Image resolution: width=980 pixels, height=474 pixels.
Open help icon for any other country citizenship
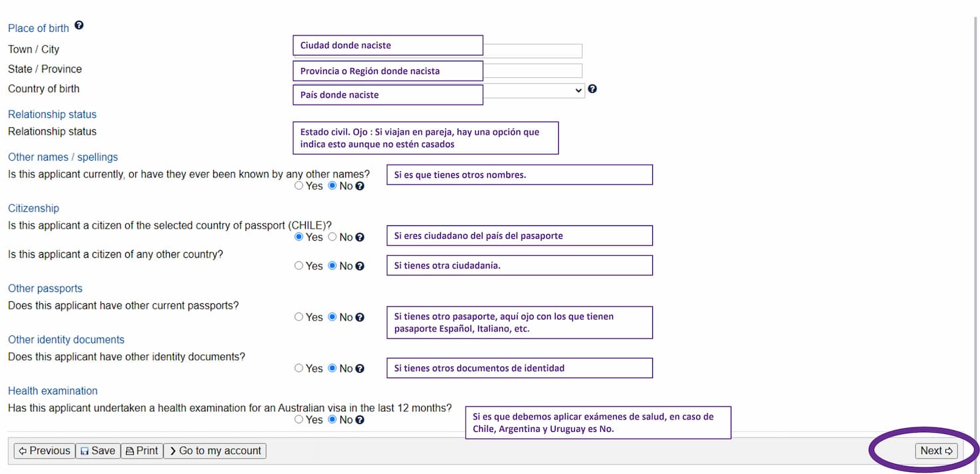[x=360, y=266]
